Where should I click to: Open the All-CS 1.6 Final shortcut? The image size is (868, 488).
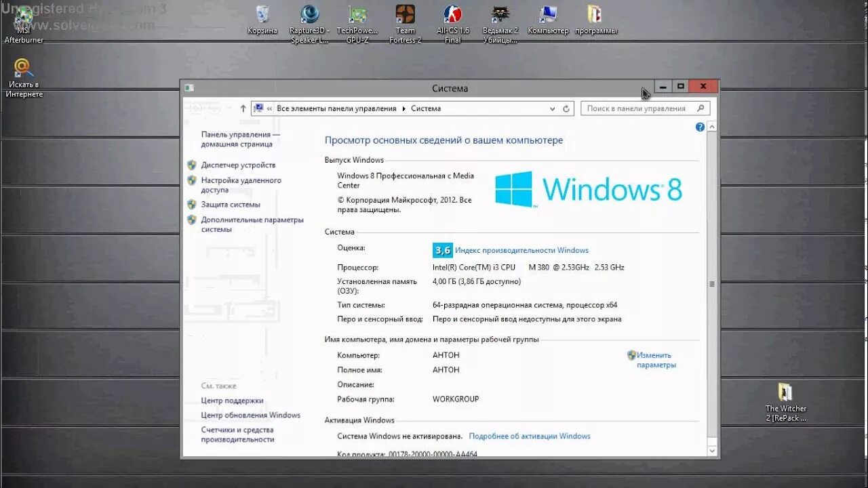point(452,24)
